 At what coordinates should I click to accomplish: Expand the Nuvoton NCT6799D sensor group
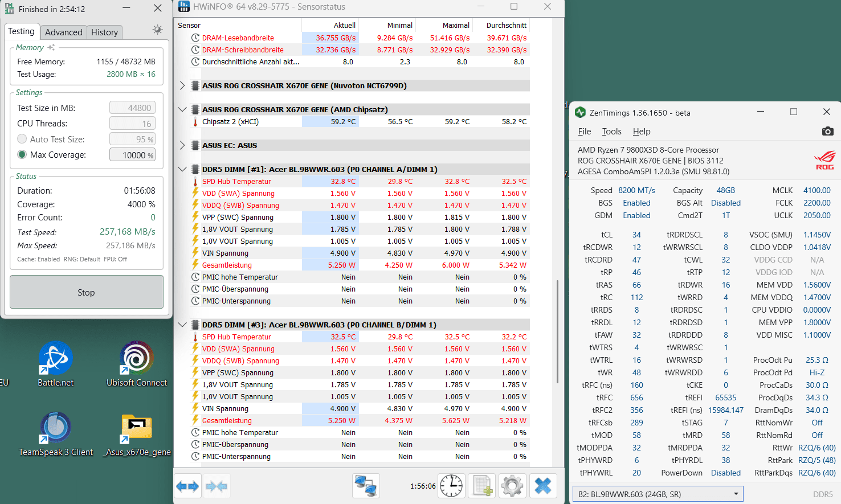(x=182, y=85)
